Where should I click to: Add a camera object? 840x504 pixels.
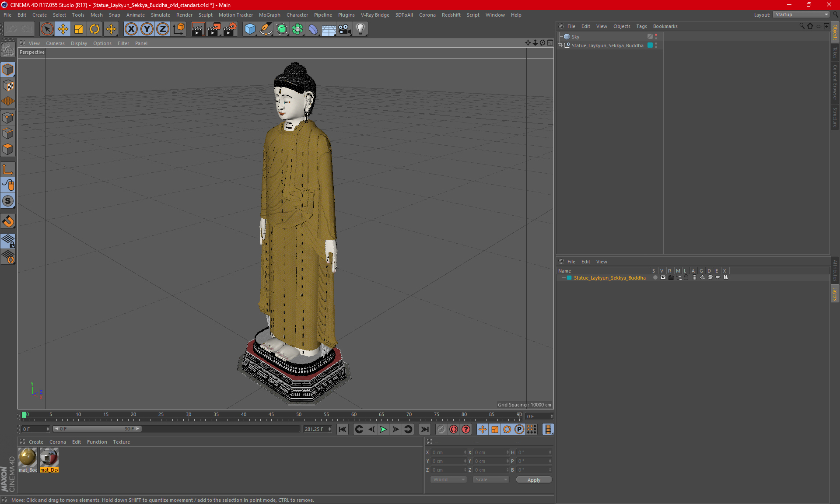coord(344,29)
